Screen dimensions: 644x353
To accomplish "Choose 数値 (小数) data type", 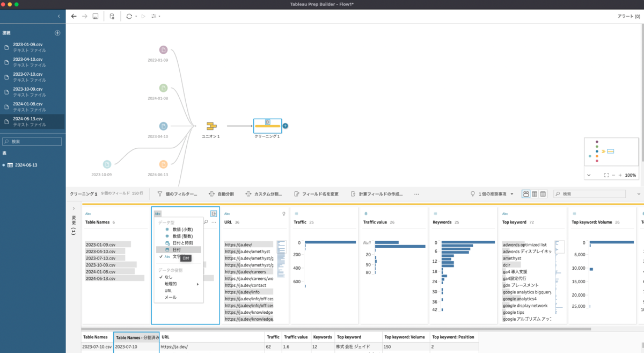I will point(179,229).
